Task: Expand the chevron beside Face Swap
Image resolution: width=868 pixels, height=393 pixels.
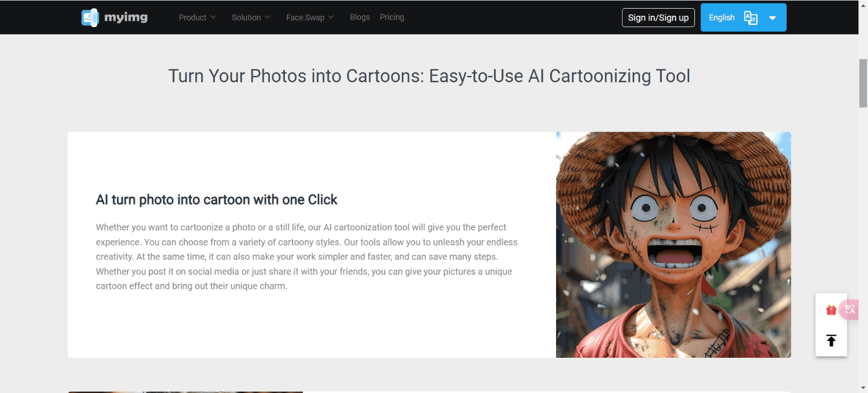Action: pos(331,17)
